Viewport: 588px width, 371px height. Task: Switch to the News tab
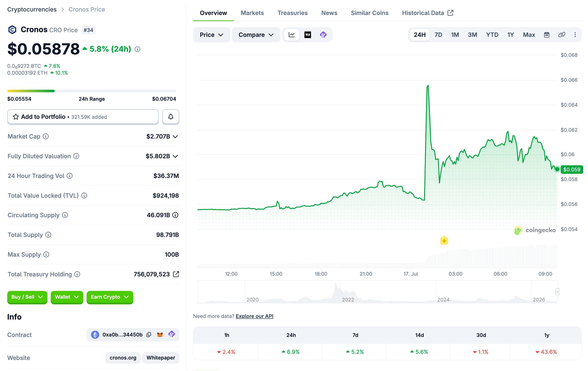point(329,13)
